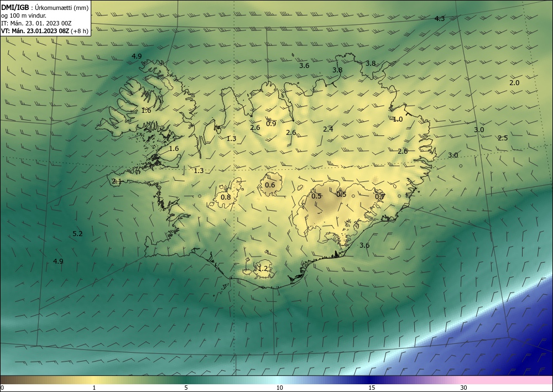Select the '5' tick on the color scale
The height and width of the screenshot is (392, 553).
tap(186, 388)
